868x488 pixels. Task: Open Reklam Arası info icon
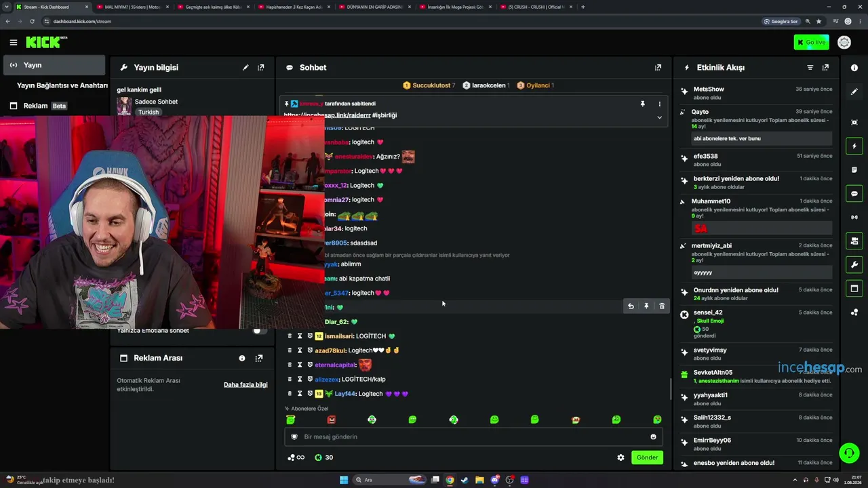[x=242, y=358]
